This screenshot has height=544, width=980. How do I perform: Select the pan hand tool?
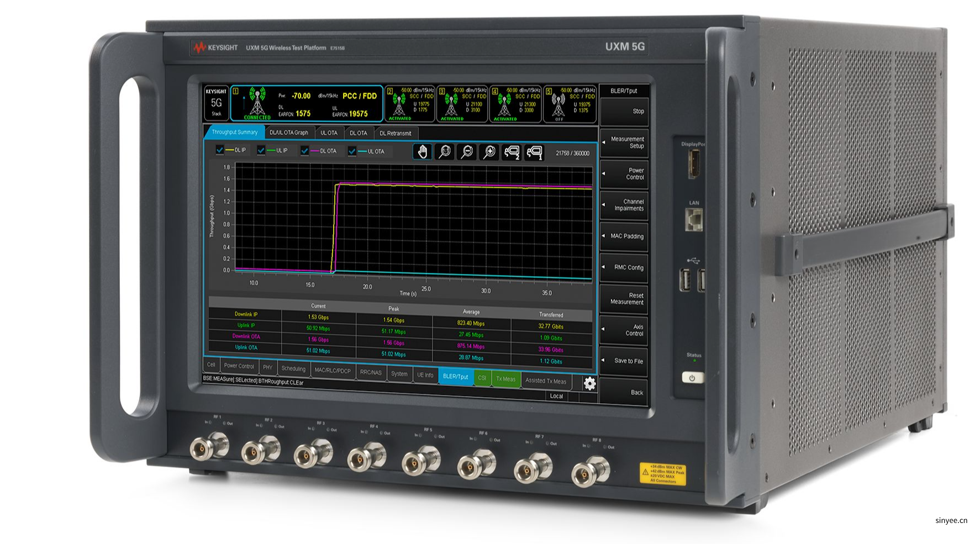tap(423, 152)
